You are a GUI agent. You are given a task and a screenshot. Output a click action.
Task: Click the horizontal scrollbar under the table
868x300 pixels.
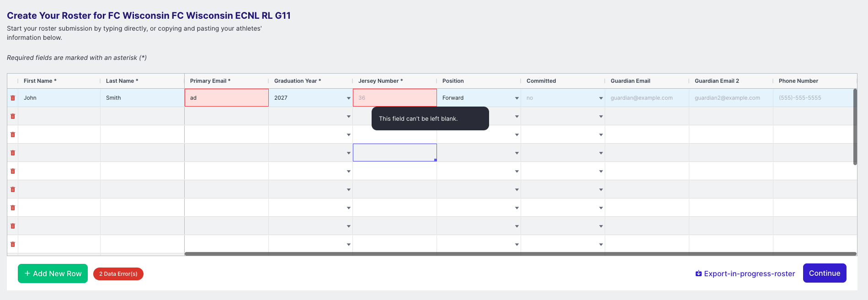click(x=520, y=254)
